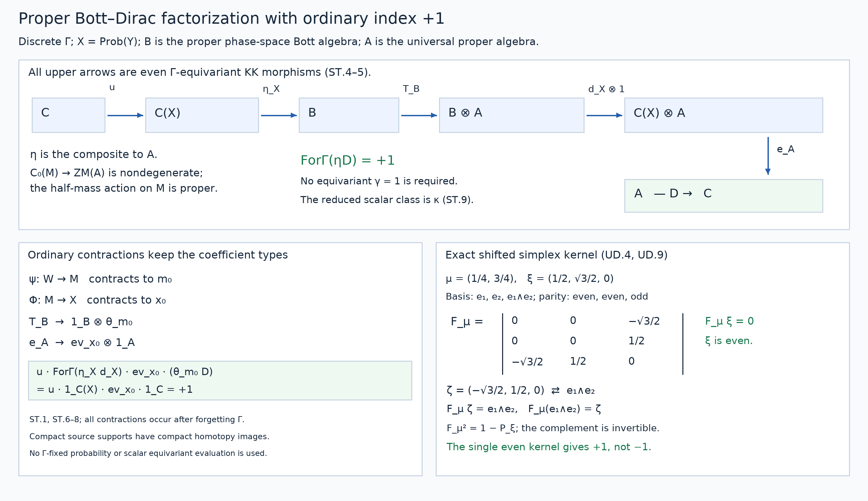The width and height of the screenshot is (868, 501).
Task: Click the matrix entry '−√3/2' in the top row
Action: pos(644,321)
